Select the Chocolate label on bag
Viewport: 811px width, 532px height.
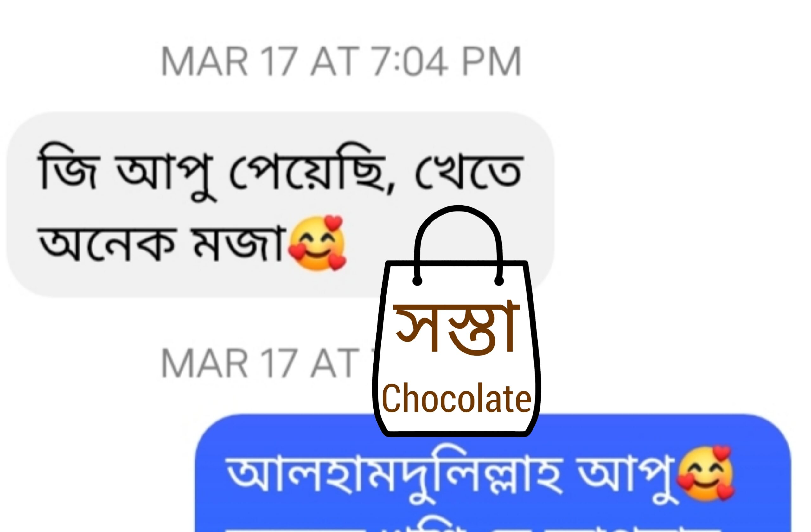[457, 398]
